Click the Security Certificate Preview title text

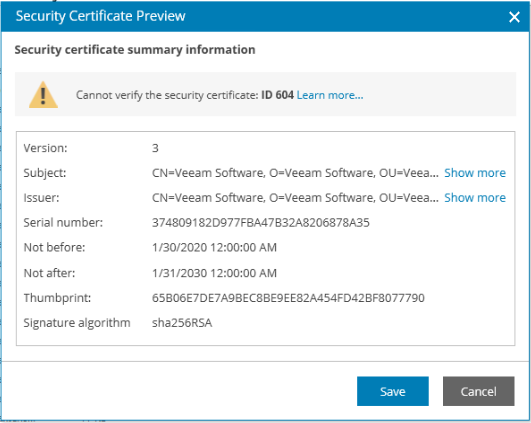(101, 16)
